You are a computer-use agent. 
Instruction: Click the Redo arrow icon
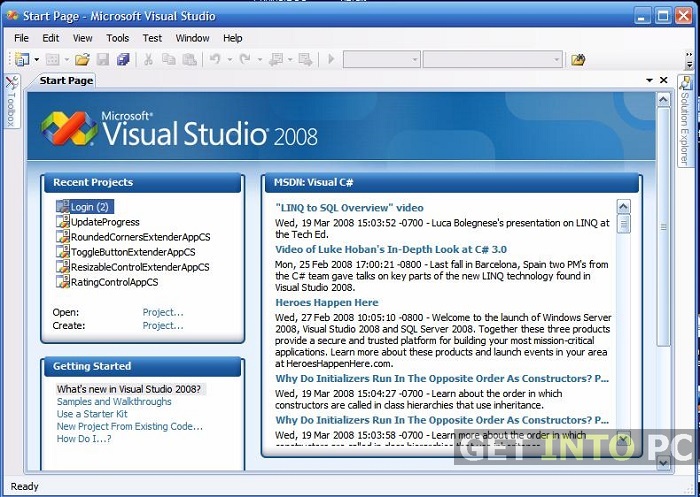[x=245, y=58]
